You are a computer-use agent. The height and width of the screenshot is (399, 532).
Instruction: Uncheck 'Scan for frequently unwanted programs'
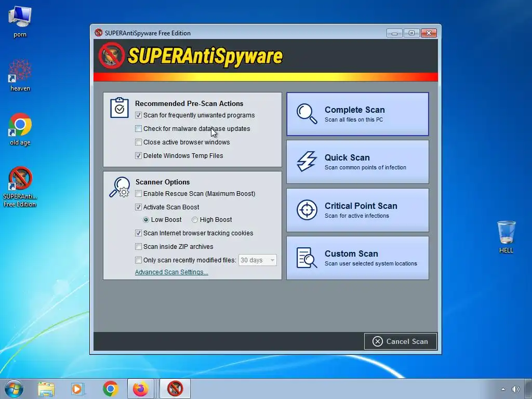(138, 115)
